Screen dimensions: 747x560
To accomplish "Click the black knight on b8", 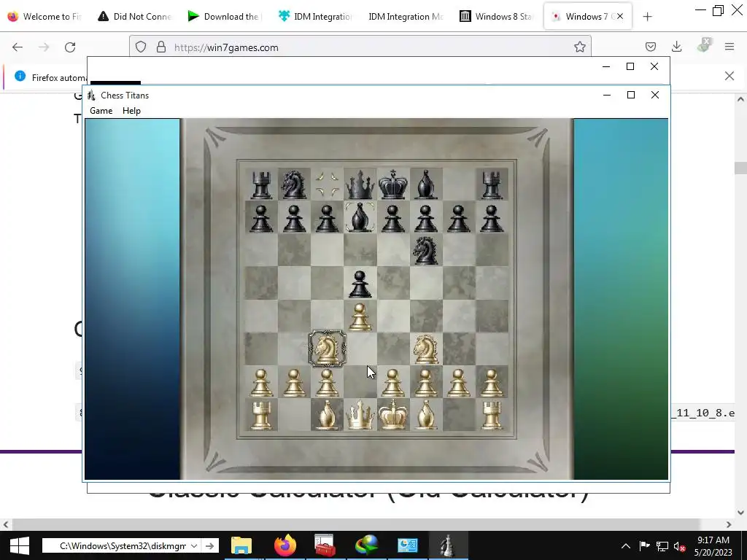I will (x=294, y=184).
